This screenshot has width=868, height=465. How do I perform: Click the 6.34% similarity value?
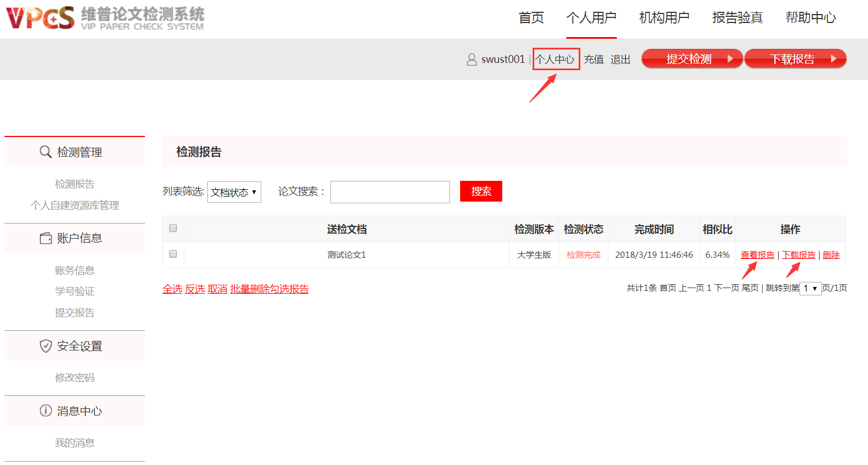pos(717,255)
